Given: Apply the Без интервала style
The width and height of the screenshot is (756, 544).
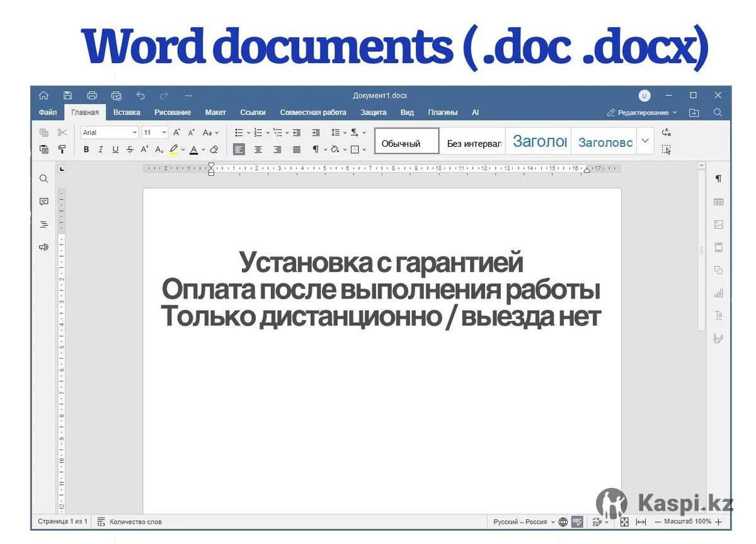Looking at the screenshot, I should point(474,143).
